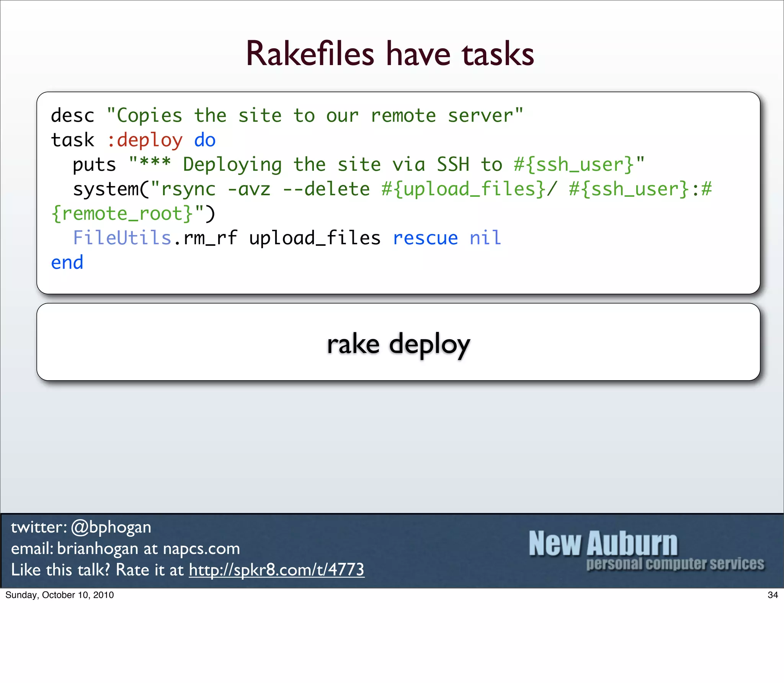The height and width of the screenshot is (683, 784).
Task: Open the spkr8.com/t/4773 rating link
Action: [x=276, y=570]
